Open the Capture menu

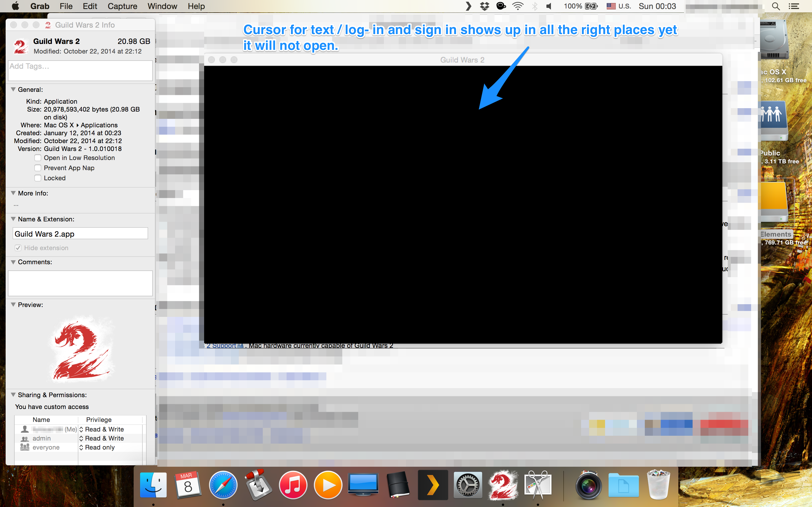tap(122, 6)
